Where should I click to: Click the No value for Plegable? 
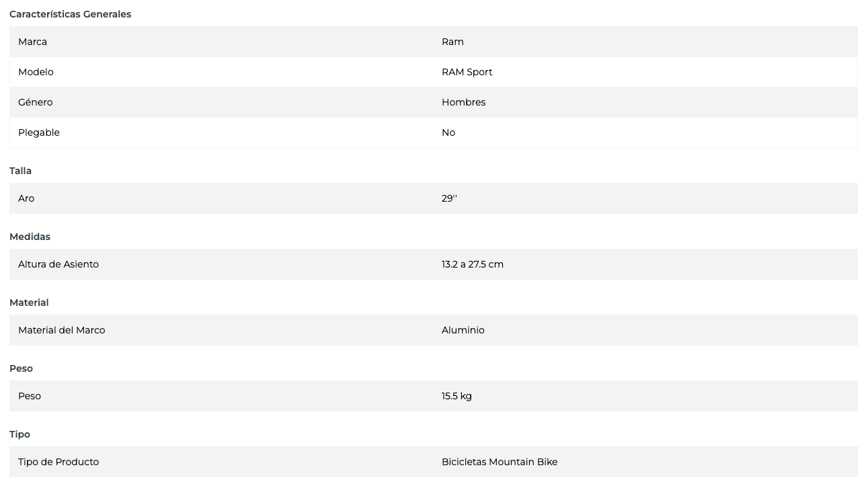[x=448, y=132]
